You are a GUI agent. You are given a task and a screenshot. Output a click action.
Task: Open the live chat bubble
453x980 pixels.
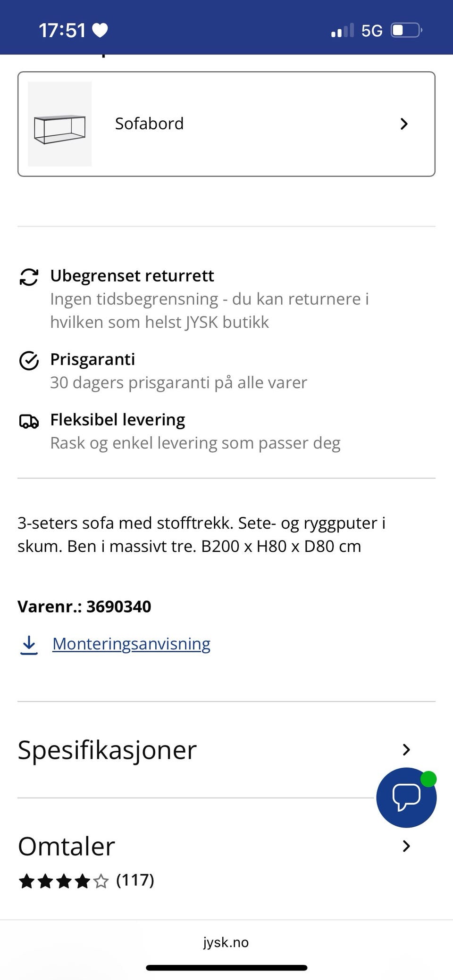[406, 797]
